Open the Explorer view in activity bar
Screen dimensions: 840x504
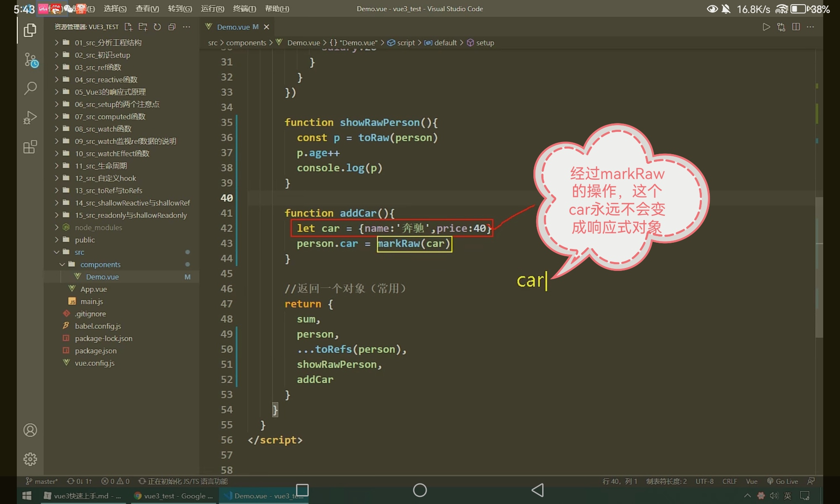(30, 30)
